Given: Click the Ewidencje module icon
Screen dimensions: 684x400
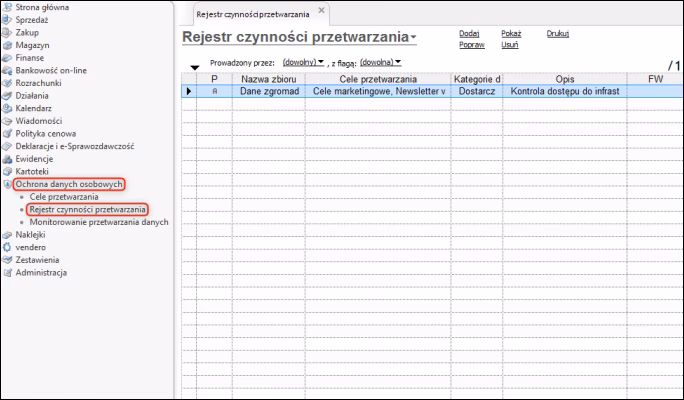Looking at the screenshot, I should click(7, 159).
